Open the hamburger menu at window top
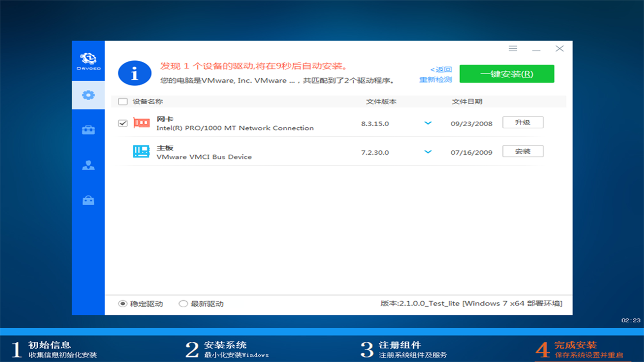The width and height of the screenshot is (644, 362). point(513,48)
